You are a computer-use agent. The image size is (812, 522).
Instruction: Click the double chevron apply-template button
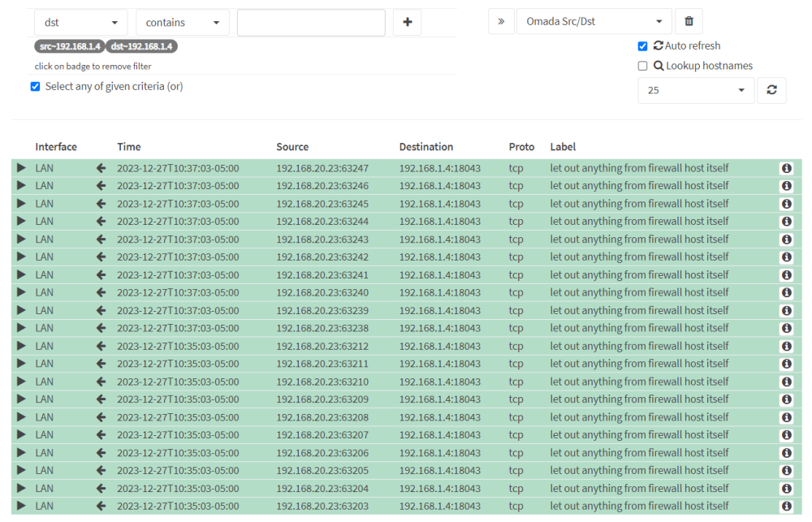tap(501, 21)
